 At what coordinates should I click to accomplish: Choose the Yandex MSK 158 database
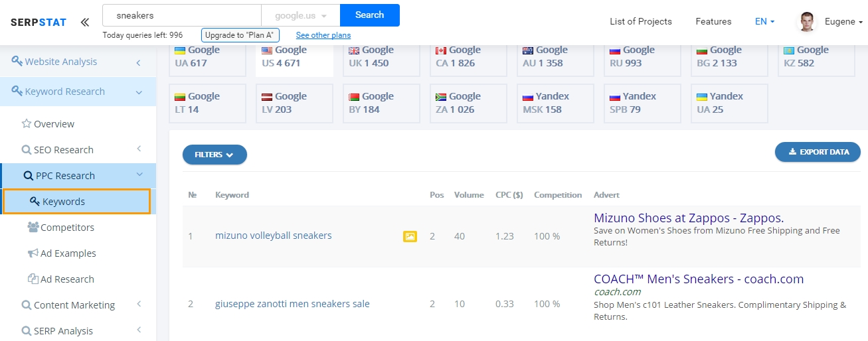[x=555, y=103]
